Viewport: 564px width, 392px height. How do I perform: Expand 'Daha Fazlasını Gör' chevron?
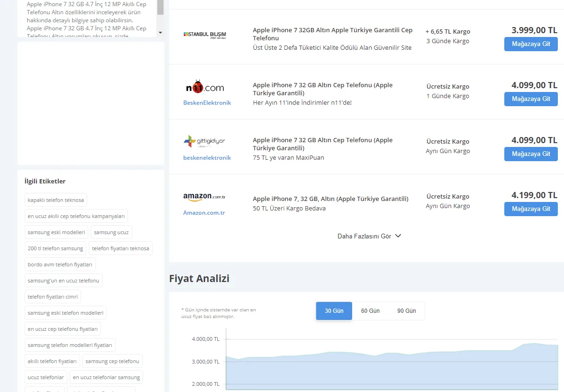[x=398, y=236]
